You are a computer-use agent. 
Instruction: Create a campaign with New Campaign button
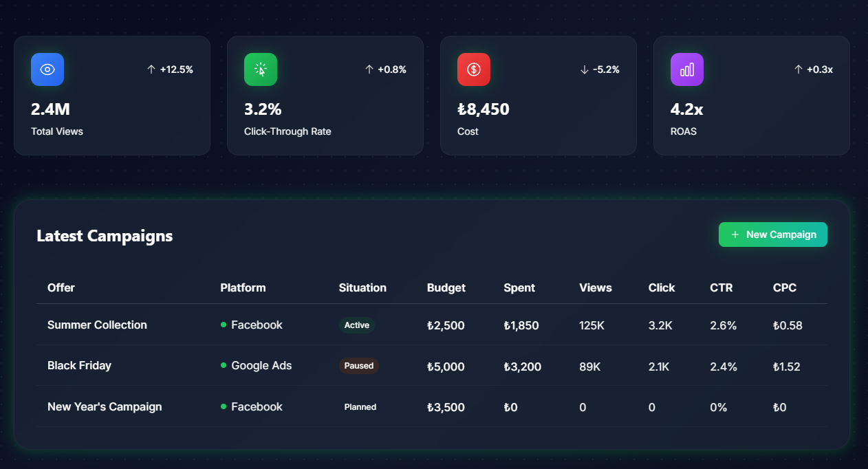coord(773,235)
